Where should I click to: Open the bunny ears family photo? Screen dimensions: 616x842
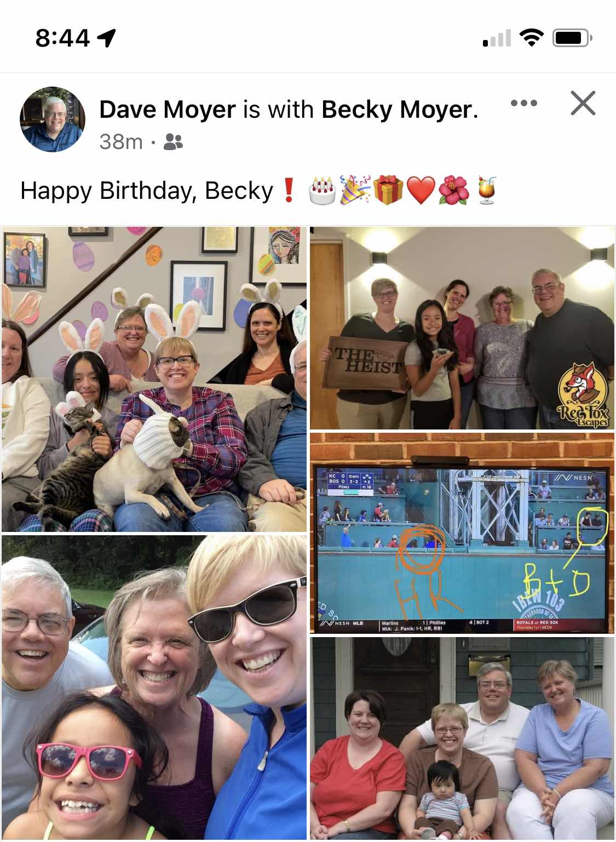154,379
